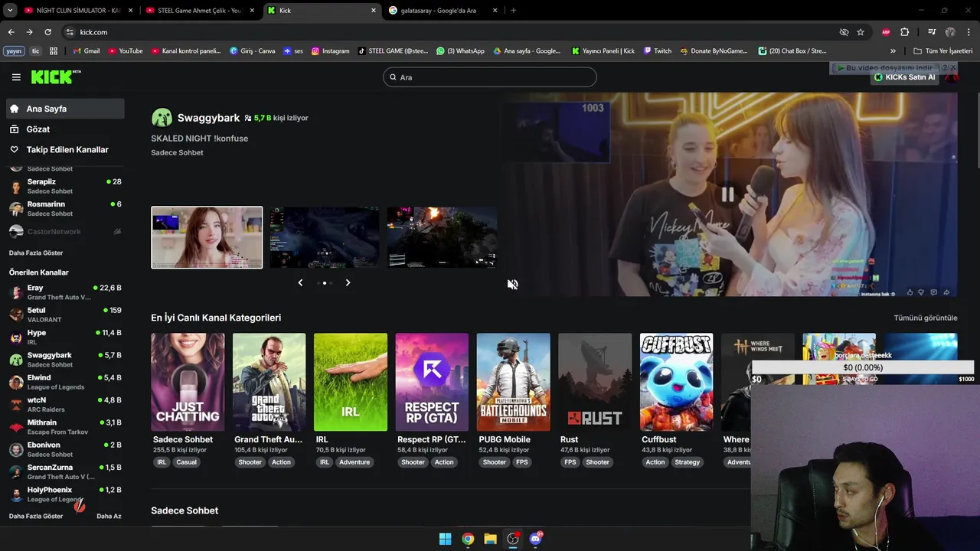980x551 pixels.
Task: Click the Adventure tag under IRL
Action: (x=354, y=462)
